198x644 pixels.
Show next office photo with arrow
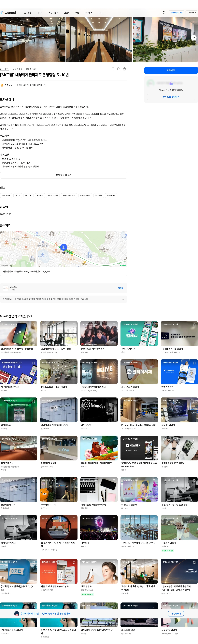194,38
